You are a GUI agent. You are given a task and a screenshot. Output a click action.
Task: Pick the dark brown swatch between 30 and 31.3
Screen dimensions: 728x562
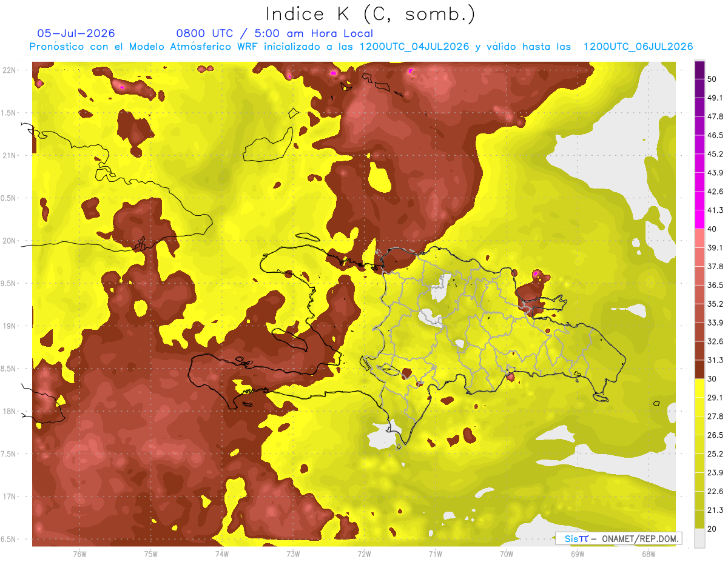(699, 369)
